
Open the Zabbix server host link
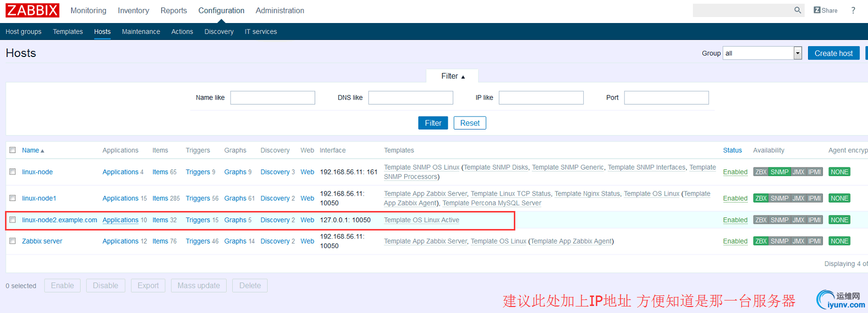tap(42, 241)
